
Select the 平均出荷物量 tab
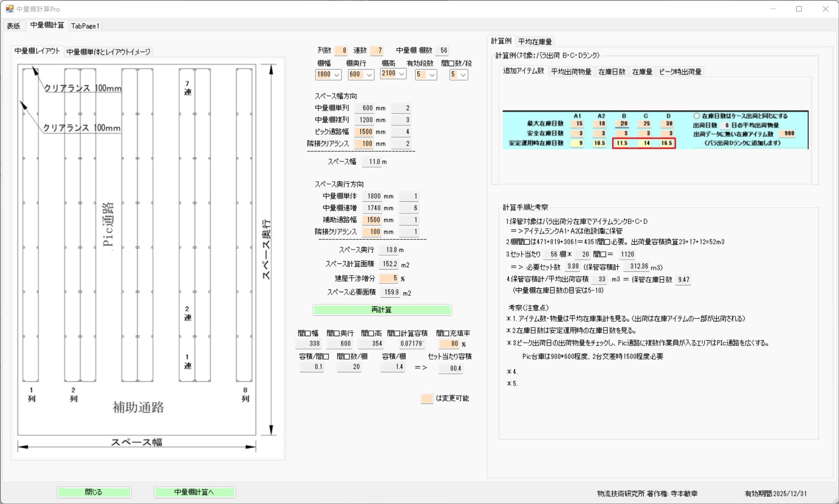pos(571,72)
